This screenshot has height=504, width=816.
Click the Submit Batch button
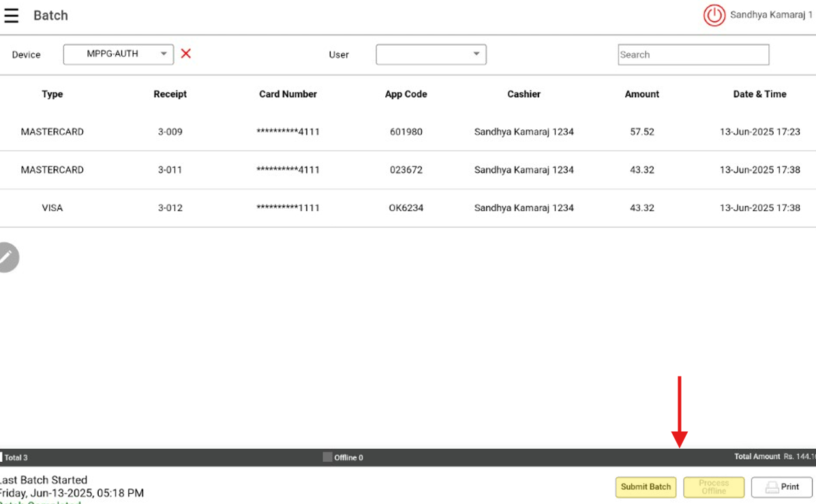pos(646,487)
